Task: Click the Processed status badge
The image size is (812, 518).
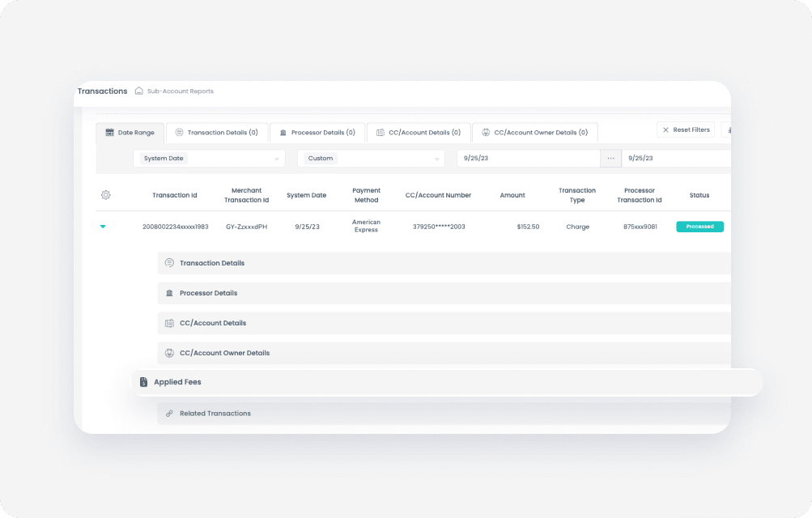Action: (x=699, y=227)
